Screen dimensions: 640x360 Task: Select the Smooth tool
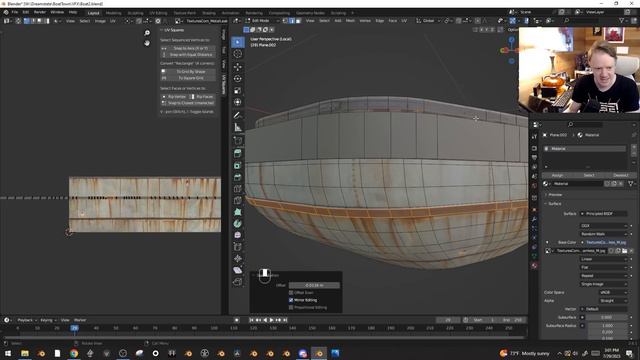click(238, 235)
